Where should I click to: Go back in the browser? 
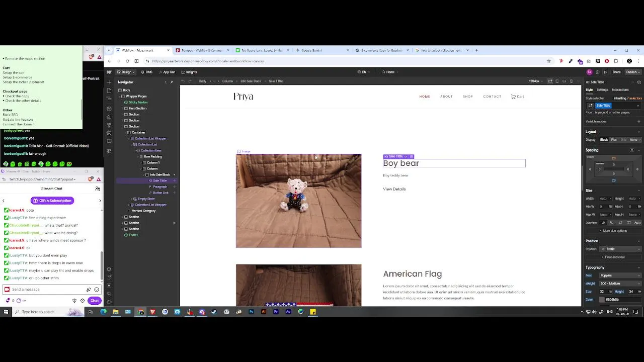(x=109, y=61)
